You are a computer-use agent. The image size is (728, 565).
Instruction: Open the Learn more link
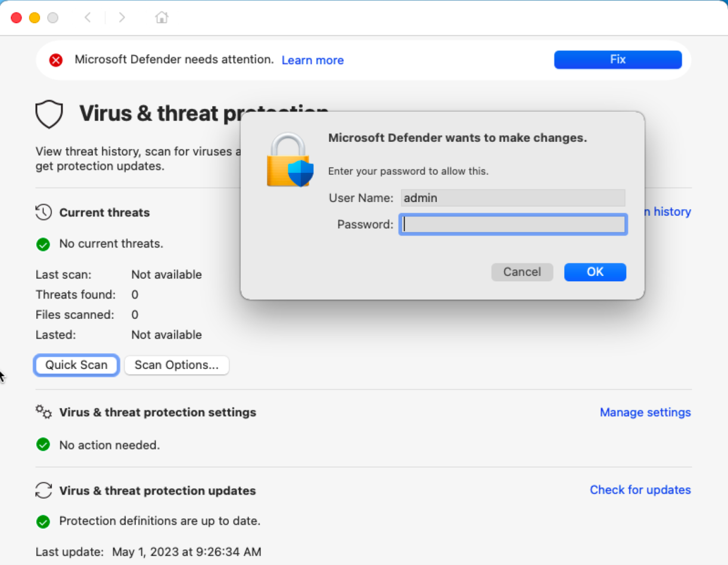click(x=313, y=60)
